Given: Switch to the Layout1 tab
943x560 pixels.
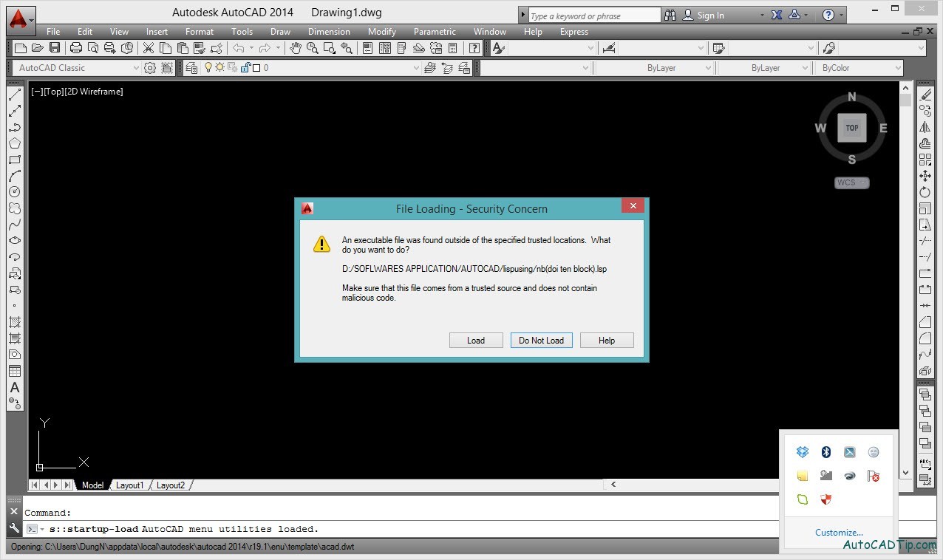Looking at the screenshot, I should point(129,485).
